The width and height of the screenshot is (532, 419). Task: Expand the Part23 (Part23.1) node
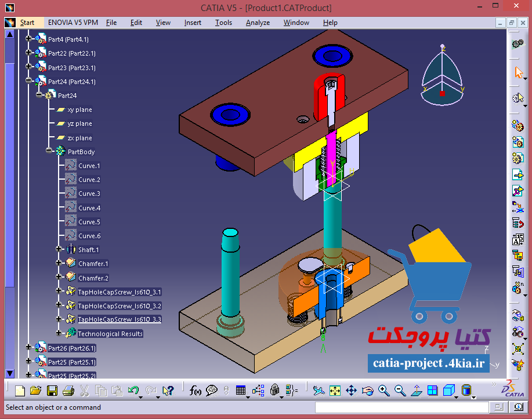pos(28,67)
